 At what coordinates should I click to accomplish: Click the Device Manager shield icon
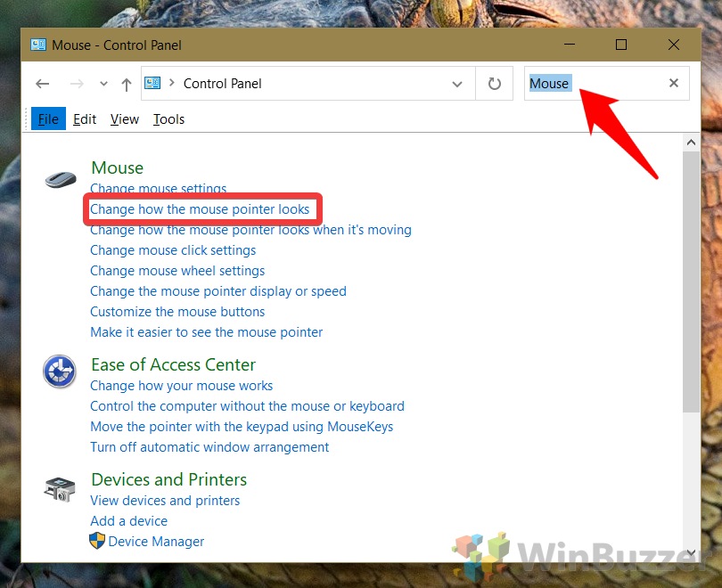(96, 541)
